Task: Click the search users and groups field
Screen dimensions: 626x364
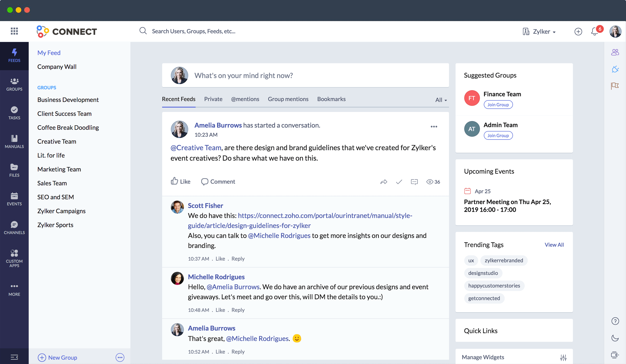Action: (x=194, y=31)
